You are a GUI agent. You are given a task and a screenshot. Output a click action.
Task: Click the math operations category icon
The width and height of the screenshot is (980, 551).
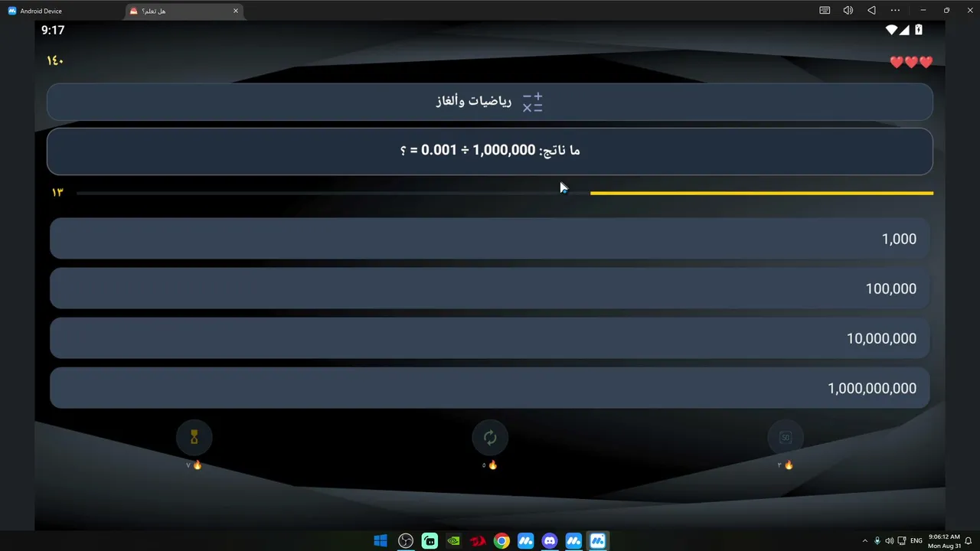click(532, 102)
